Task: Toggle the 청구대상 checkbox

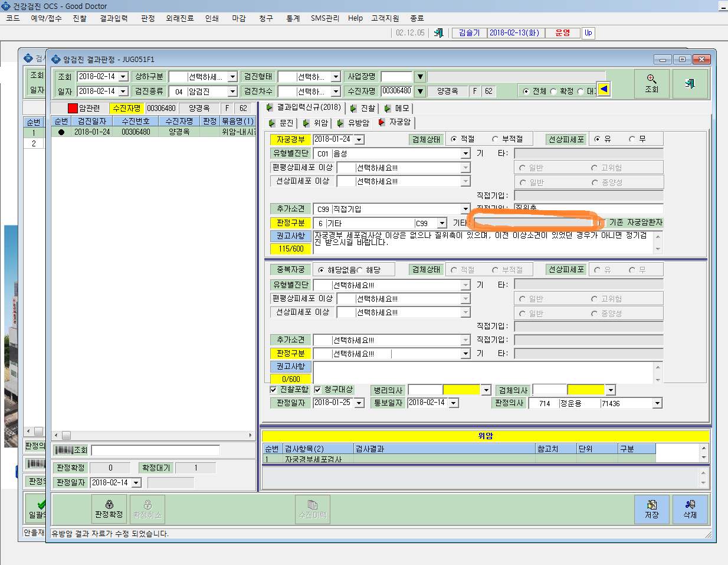Action: coord(317,390)
